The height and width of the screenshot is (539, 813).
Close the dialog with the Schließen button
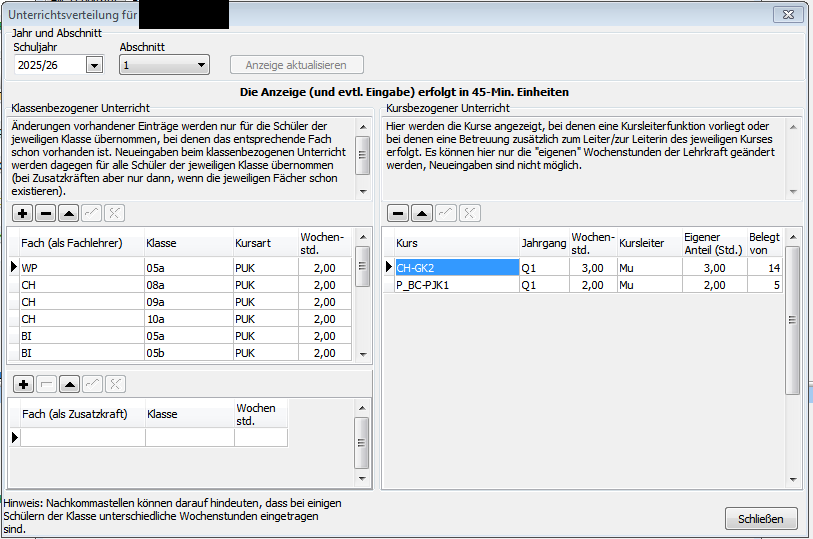[760, 518]
